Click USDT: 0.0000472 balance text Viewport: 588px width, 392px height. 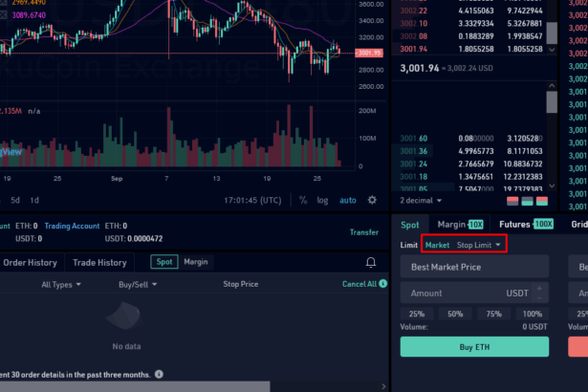[x=134, y=239]
